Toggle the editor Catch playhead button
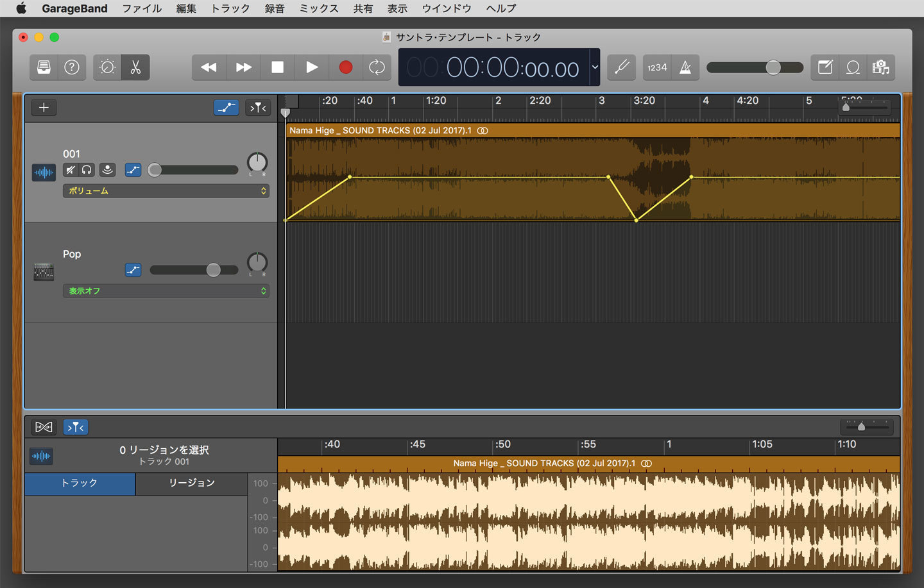The width and height of the screenshot is (924, 588). (75, 427)
